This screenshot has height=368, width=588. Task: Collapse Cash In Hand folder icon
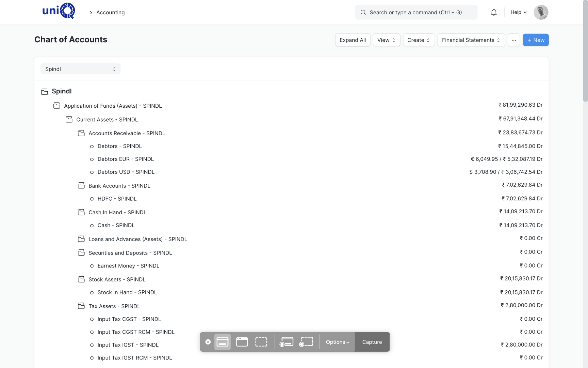(81, 212)
